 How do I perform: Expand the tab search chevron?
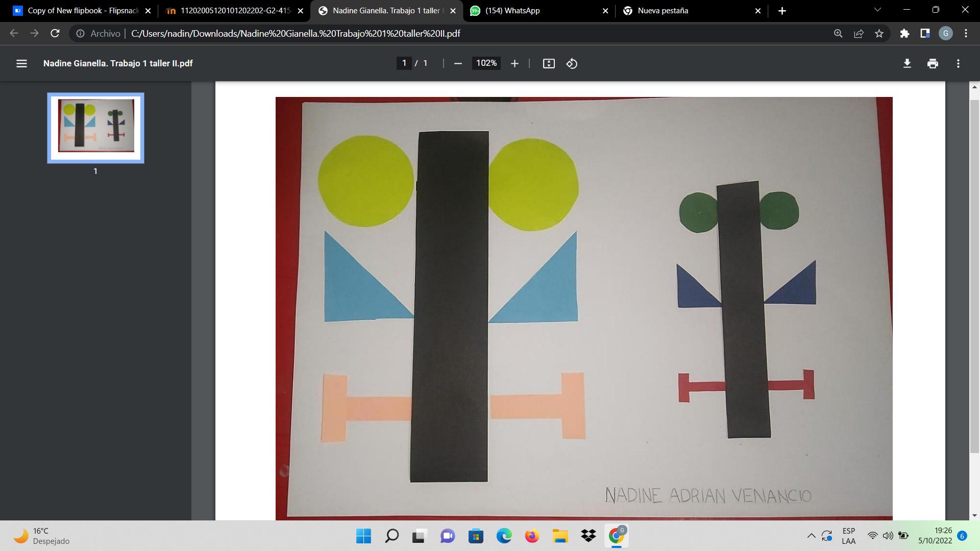click(x=877, y=10)
